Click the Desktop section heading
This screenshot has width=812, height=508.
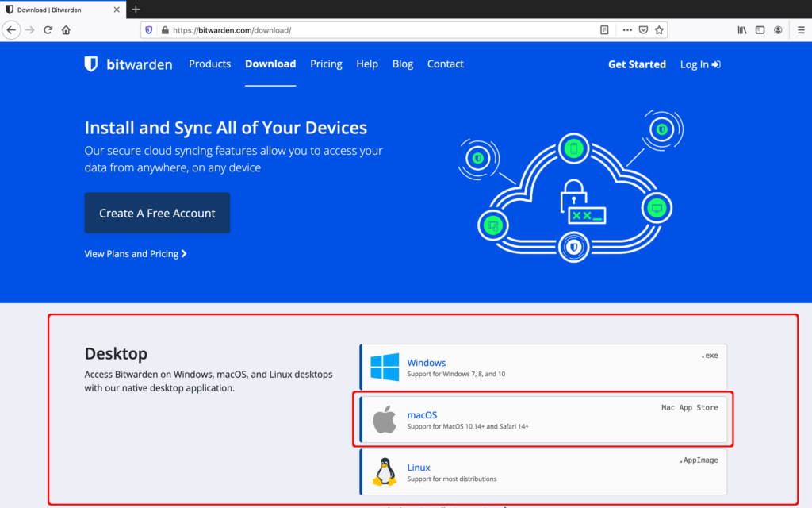tap(116, 353)
